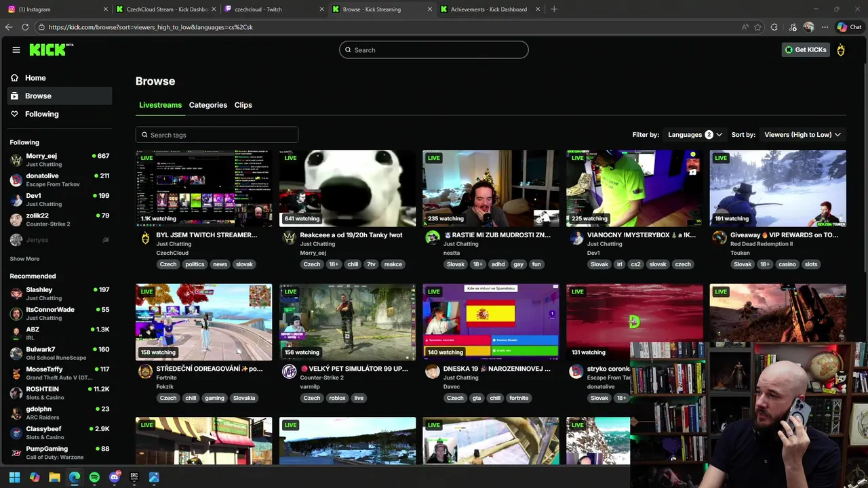This screenshot has width=868, height=488.
Task: Open the Windows Start menu
Action: pyautogui.click(x=14, y=477)
